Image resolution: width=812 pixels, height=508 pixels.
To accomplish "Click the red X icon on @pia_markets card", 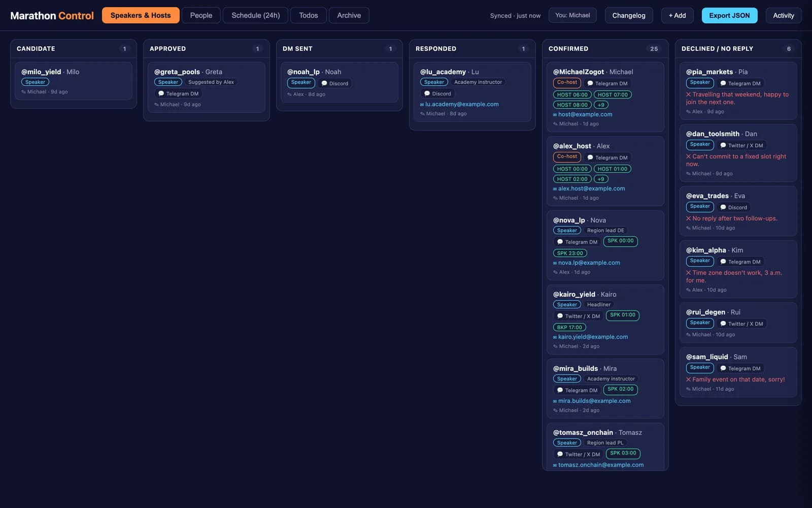I will click(688, 94).
